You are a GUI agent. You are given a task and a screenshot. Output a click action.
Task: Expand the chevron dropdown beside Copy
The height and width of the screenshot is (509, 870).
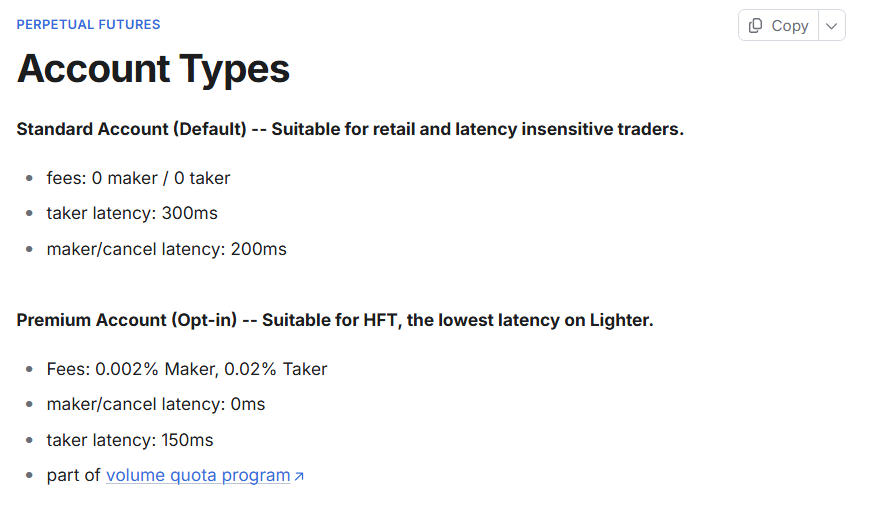(831, 26)
